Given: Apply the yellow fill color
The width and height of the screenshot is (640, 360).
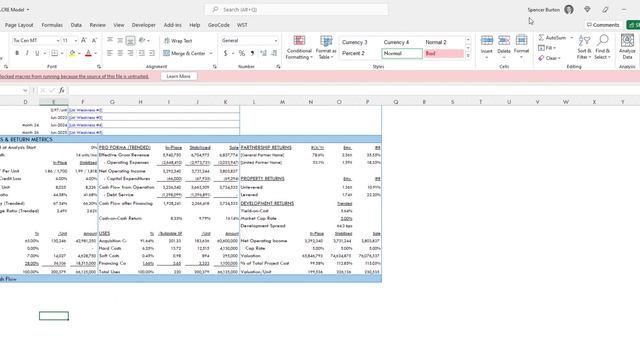Looking at the screenshot, I should point(72,53).
